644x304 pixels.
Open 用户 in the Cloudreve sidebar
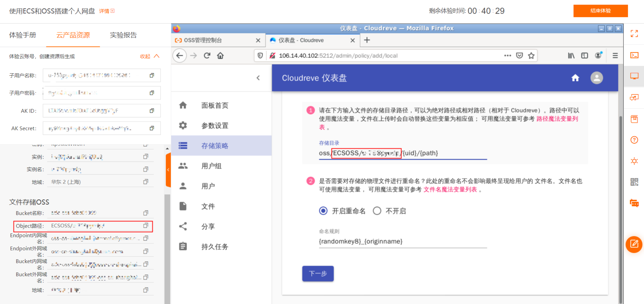[x=221, y=186]
